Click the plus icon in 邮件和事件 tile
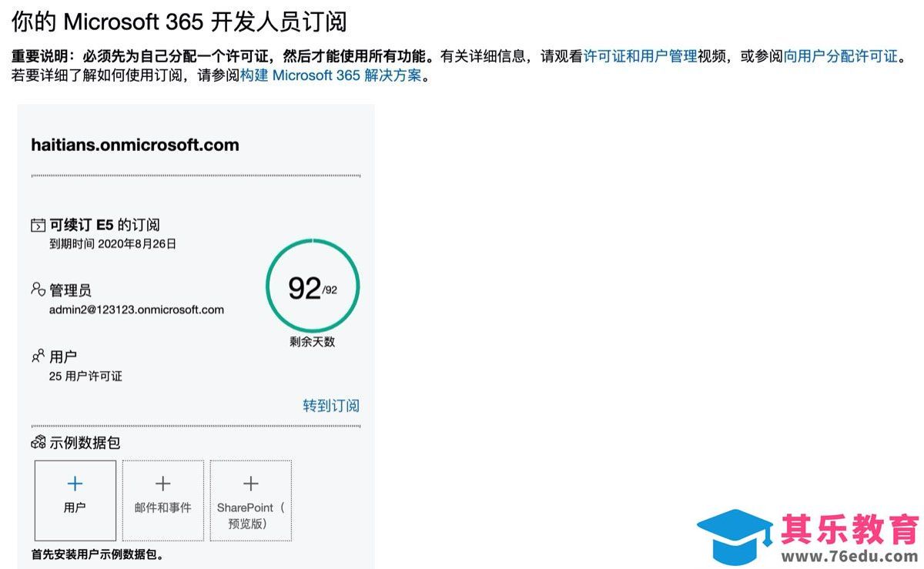Image resolution: width=924 pixels, height=569 pixels. [162, 484]
